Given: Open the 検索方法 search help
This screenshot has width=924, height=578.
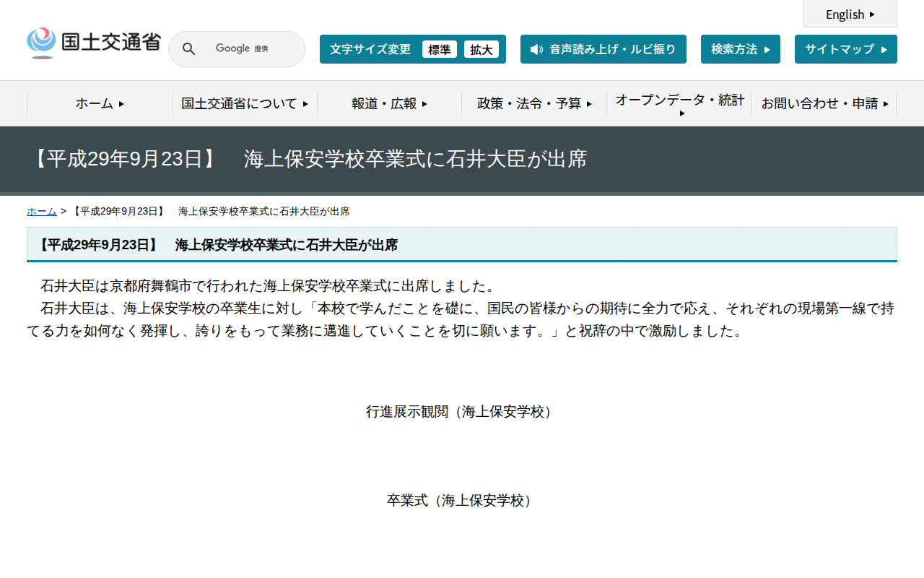Looking at the screenshot, I should click(740, 49).
